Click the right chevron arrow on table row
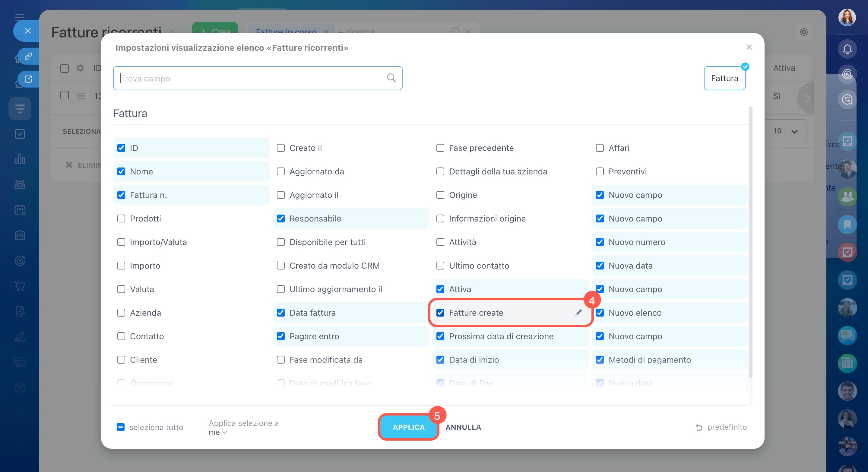 tap(807, 98)
